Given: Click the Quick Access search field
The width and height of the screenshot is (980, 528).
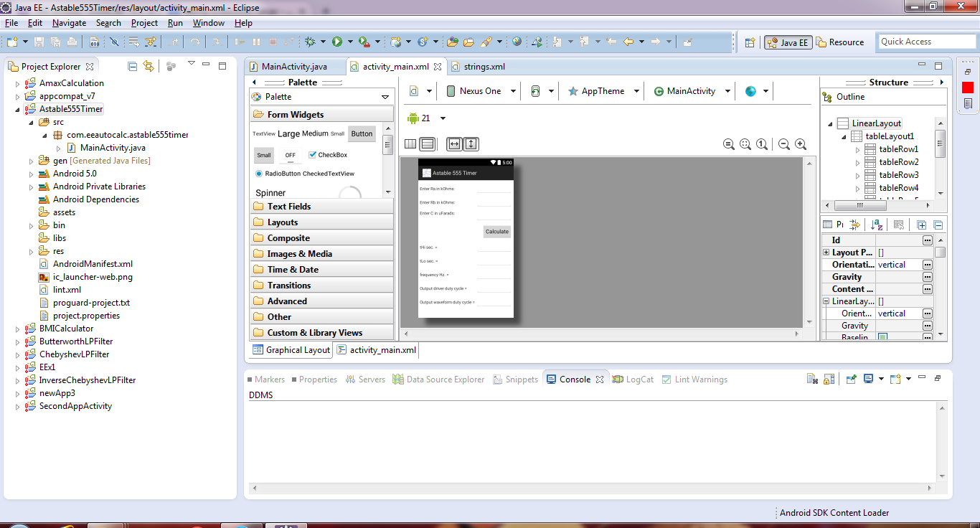Looking at the screenshot, I should point(926,42).
